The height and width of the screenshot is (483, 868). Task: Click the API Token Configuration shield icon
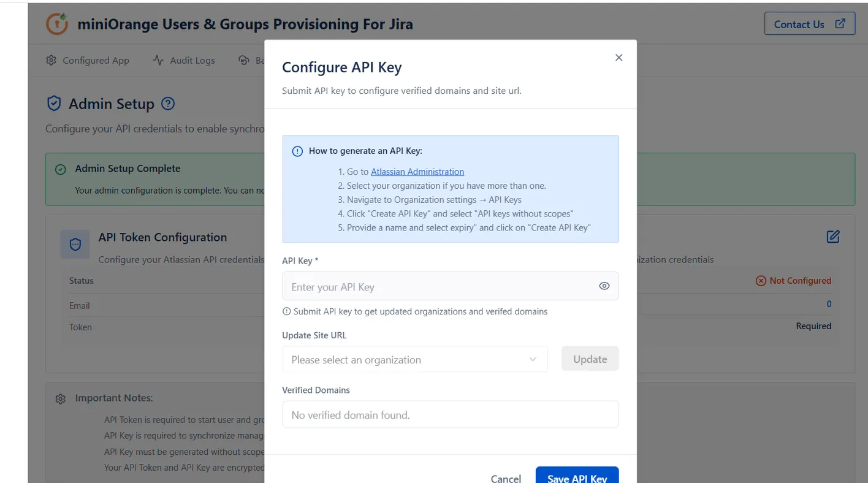[75, 245]
